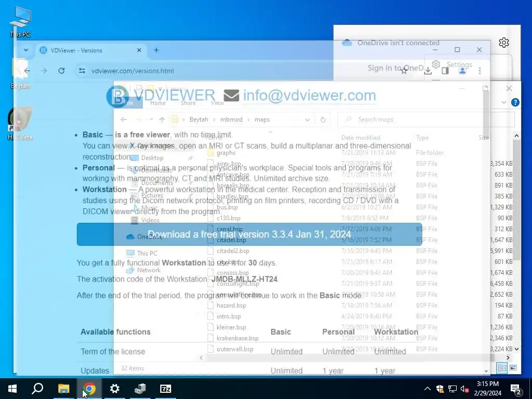Viewport: 532px width, 399px height.
Task: Open Chrome profile avatar
Action: pyautogui.click(x=462, y=71)
